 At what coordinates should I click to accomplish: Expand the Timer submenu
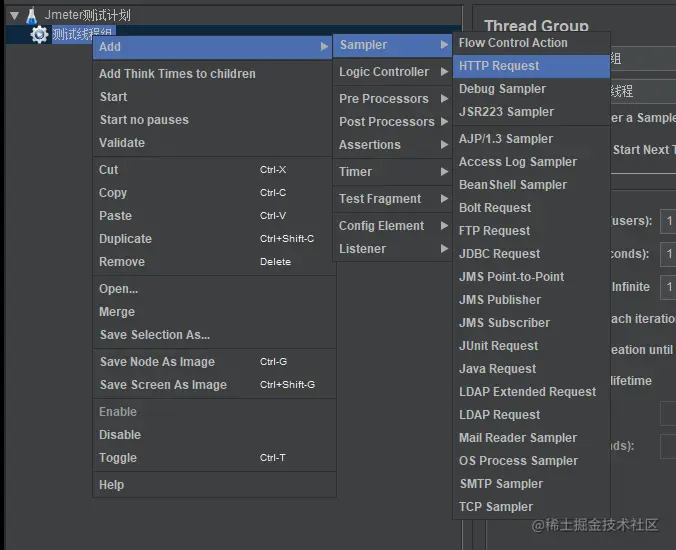click(393, 172)
